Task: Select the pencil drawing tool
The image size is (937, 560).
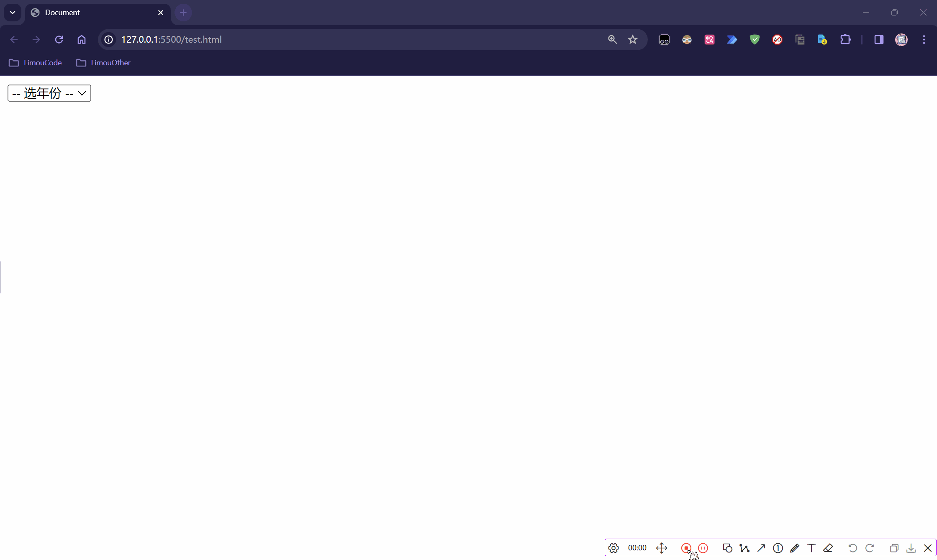Action: click(795, 548)
